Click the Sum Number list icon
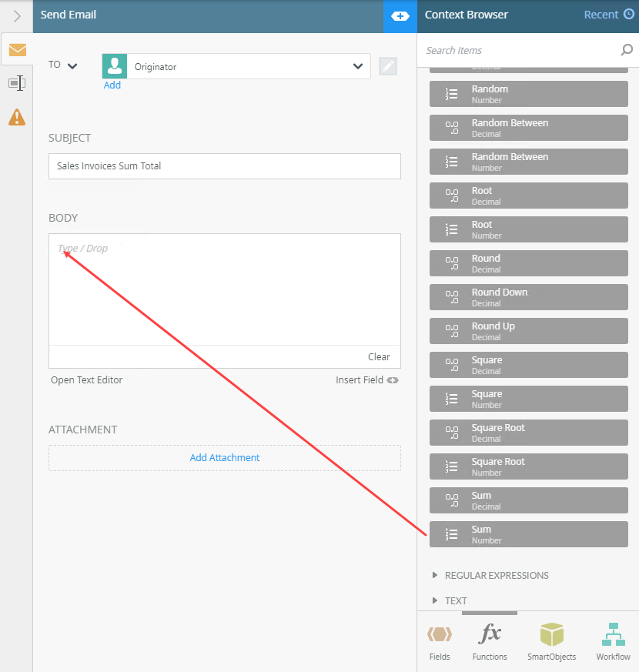Viewport: 639px width, 672px height. pyautogui.click(x=451, y=534)
